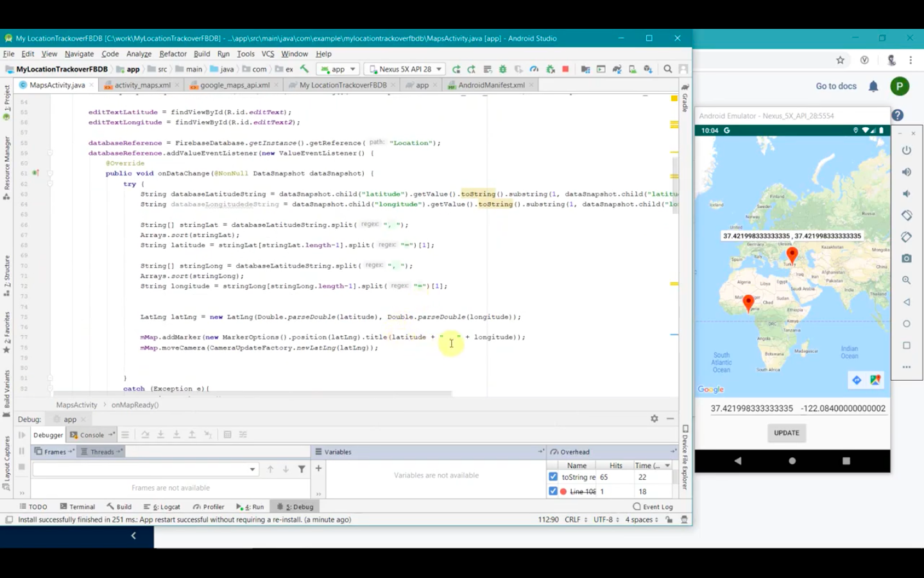
Task: Add new watch with plus icon
Action: tap(318, 468)
